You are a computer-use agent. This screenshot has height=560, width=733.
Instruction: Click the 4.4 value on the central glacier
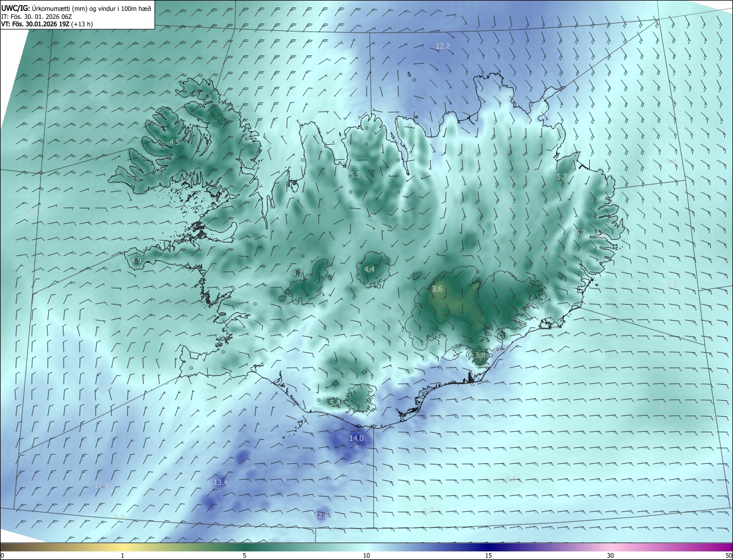[369, 269]
